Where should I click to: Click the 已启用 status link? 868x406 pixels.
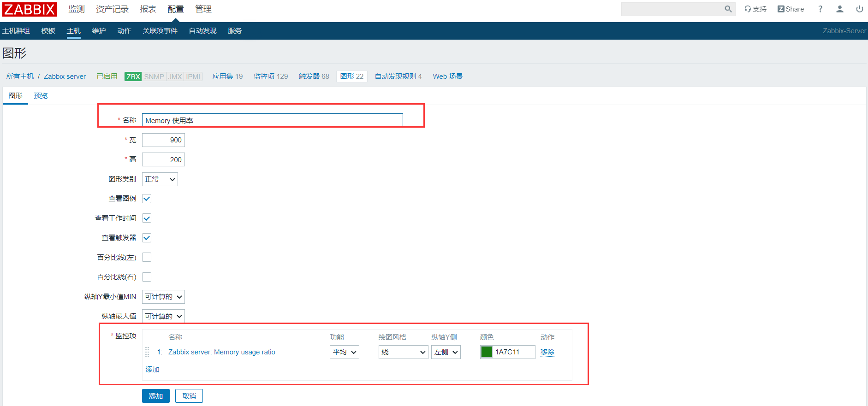107,76
